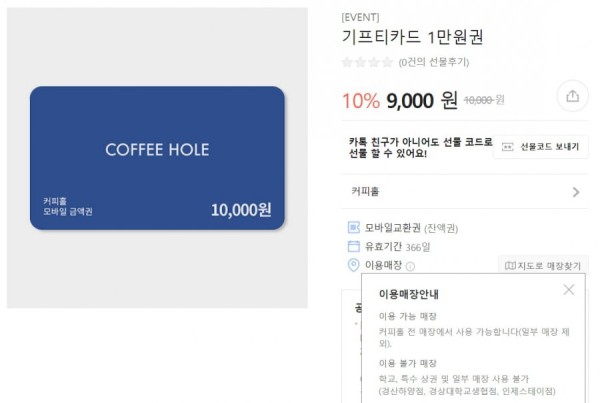Viewport: 600px width, 403px height.
Task: Expand the 커피홀 brand row chevron
Action: click(576, 192)
